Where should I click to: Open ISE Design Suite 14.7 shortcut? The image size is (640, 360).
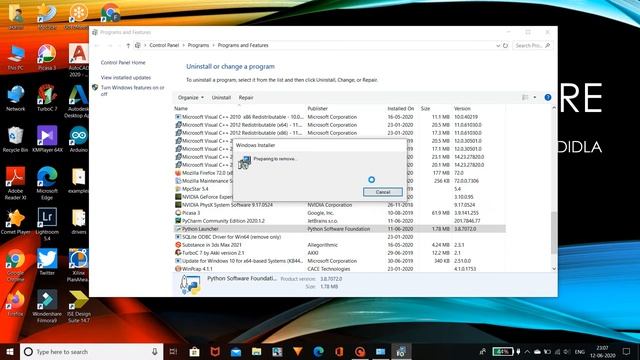79,307
